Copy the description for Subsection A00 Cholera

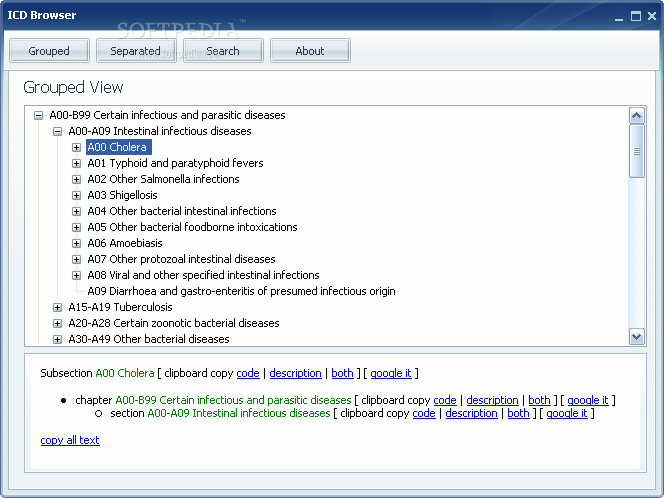(295, 373)
